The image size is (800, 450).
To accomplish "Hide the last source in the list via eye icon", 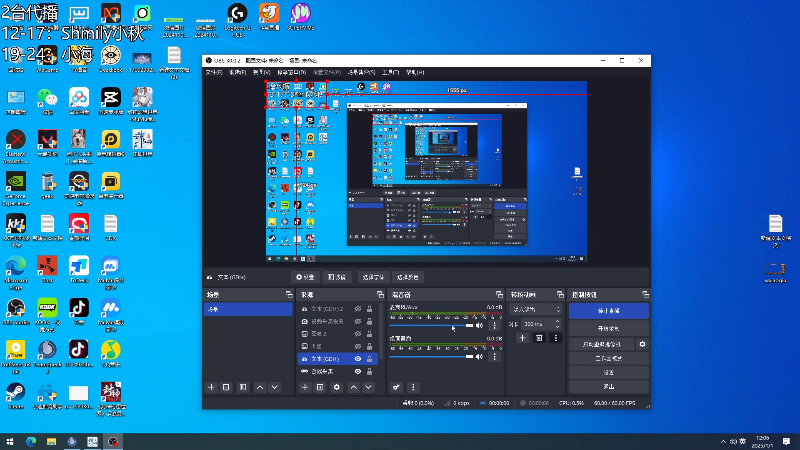I will [358, 371].
